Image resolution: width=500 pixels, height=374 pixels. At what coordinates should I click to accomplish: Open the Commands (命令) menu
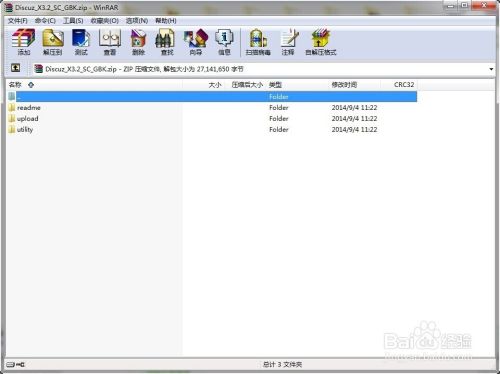(45, 21)
